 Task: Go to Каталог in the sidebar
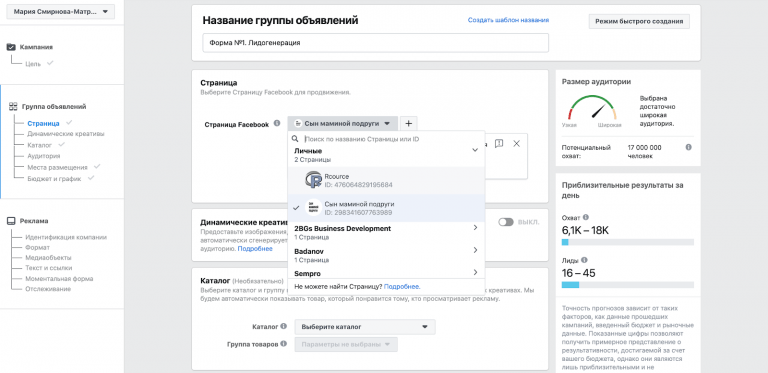pyautogui.click(x=40, y=145)
